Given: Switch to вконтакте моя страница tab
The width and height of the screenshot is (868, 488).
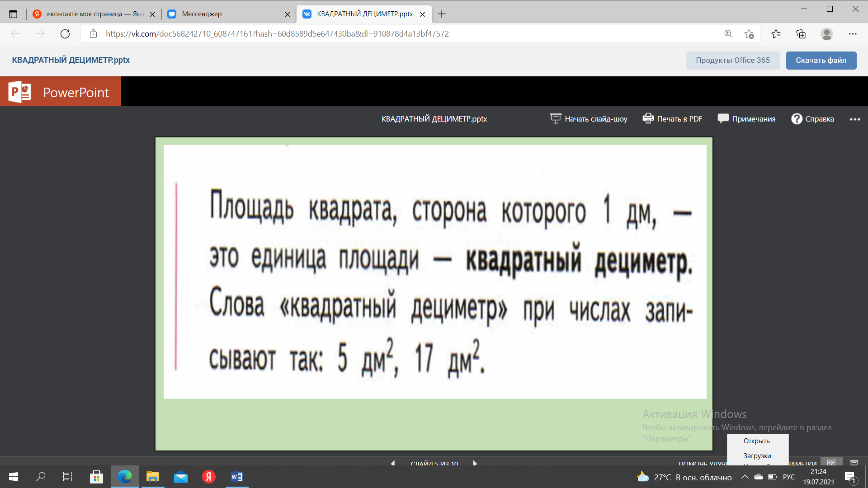Looking at the screenshot, I should [94, 14].
